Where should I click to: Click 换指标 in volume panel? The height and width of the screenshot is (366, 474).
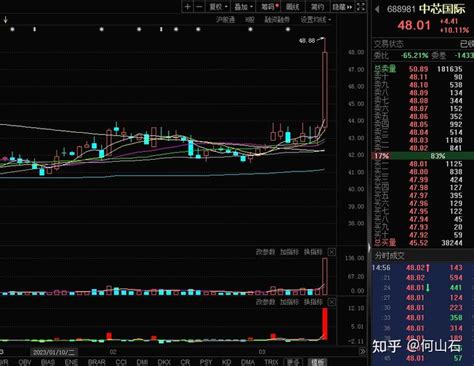313,252
